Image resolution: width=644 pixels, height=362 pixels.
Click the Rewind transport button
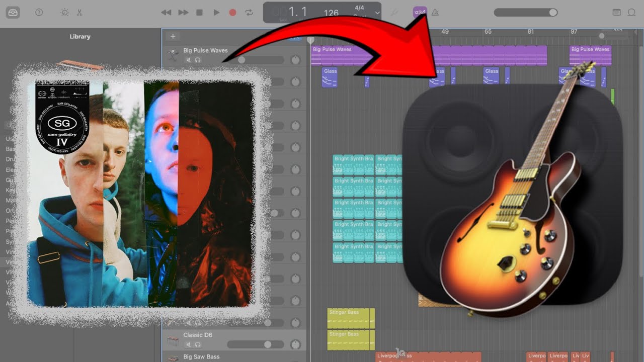point(166,13)
